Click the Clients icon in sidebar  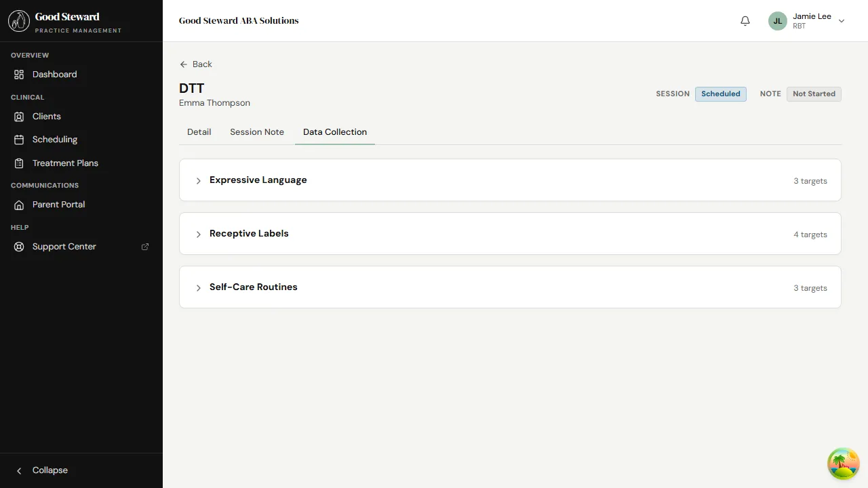[19, 117]
